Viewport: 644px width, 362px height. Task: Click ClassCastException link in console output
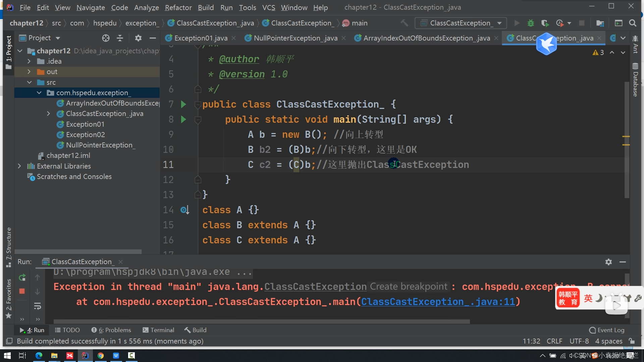click(315, 287)
